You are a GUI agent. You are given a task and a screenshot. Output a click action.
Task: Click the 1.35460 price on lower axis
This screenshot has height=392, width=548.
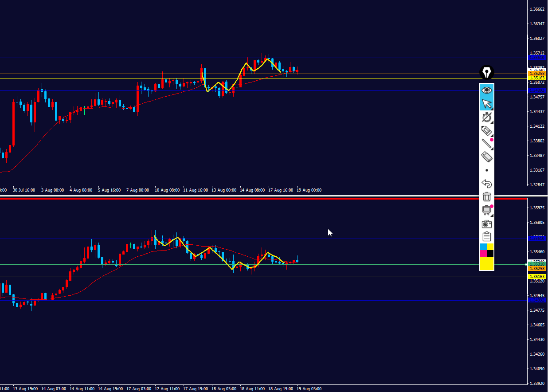pos(537,251)
